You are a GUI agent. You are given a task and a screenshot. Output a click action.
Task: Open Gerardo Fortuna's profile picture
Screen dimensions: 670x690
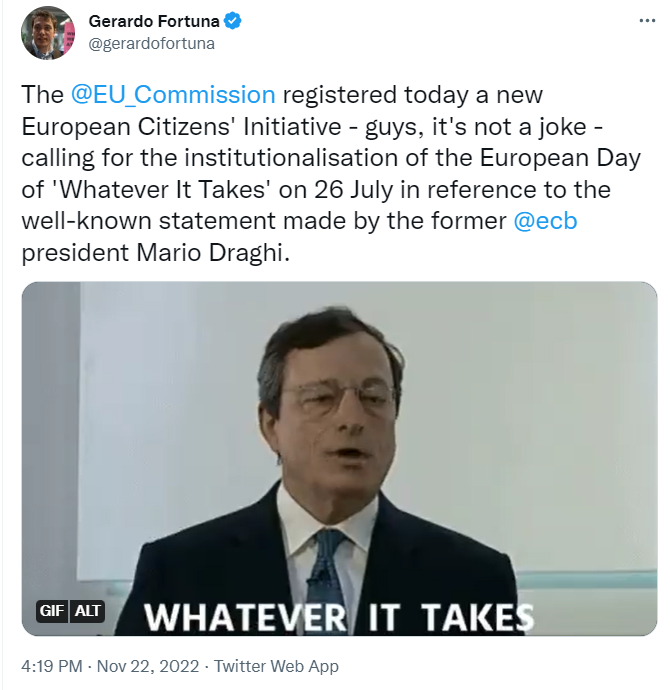[47, 33]
